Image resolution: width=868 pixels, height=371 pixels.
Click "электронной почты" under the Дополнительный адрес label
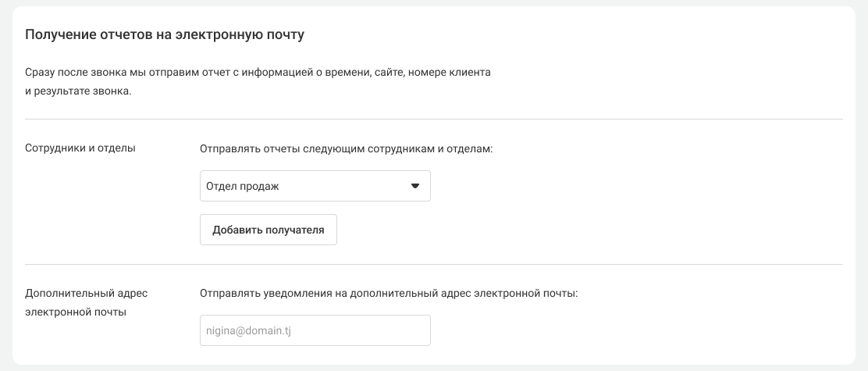pos(75,312)
